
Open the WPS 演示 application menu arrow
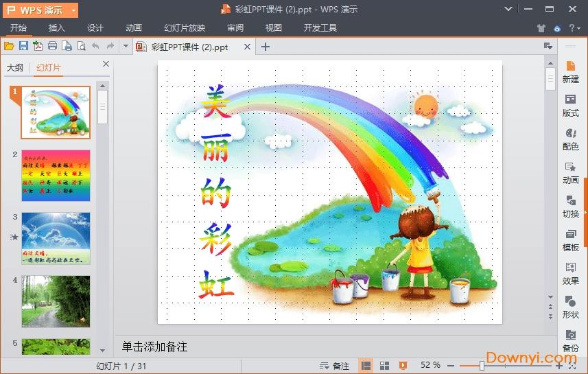[74, 10]
